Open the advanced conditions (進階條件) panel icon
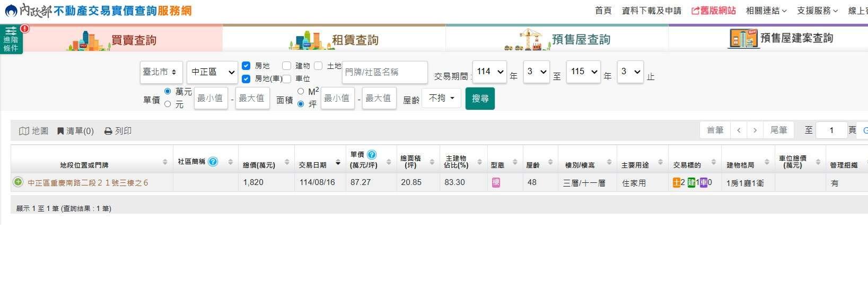 11,39
